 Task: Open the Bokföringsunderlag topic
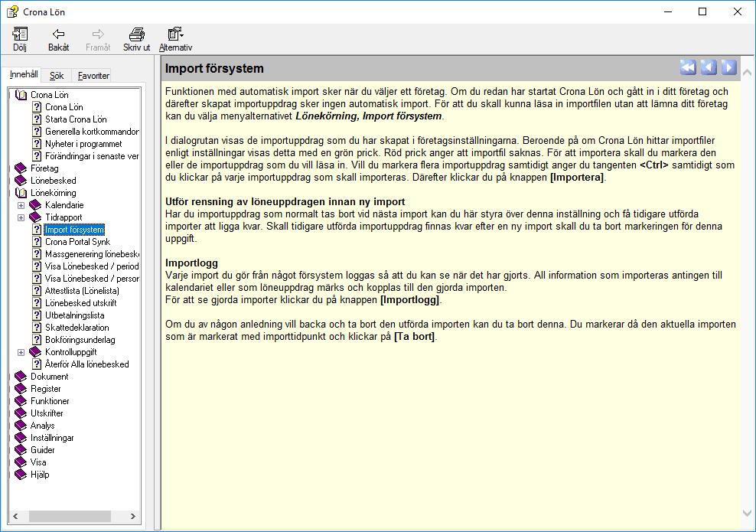click(x=80, y=340)
